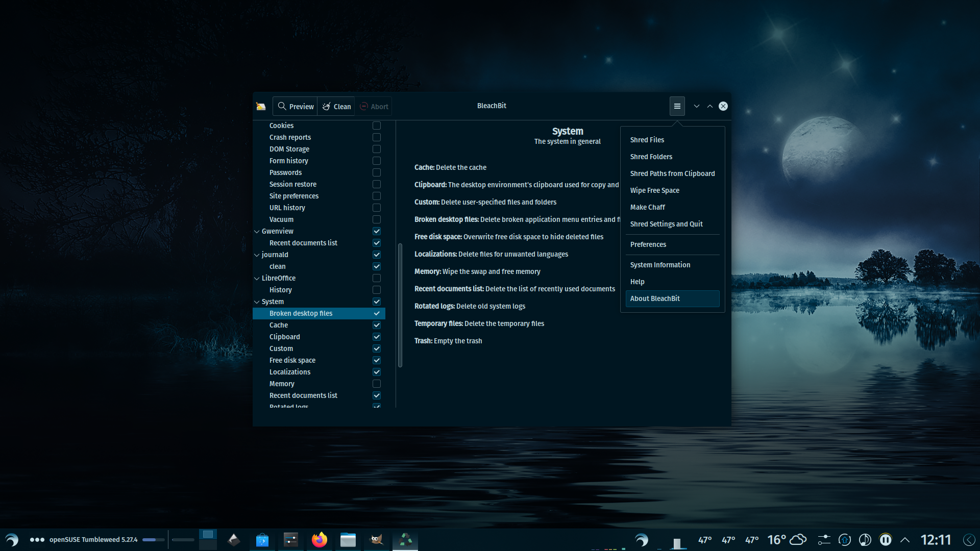Launch GIMP from the taskbar

pos(377,540)
